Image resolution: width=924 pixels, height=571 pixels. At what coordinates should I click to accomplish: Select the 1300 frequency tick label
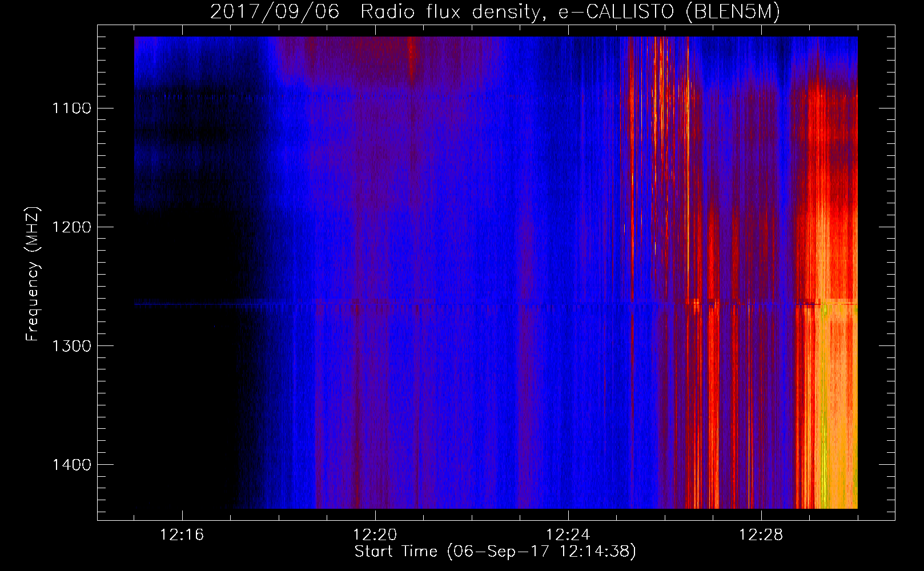pos(71,346)
